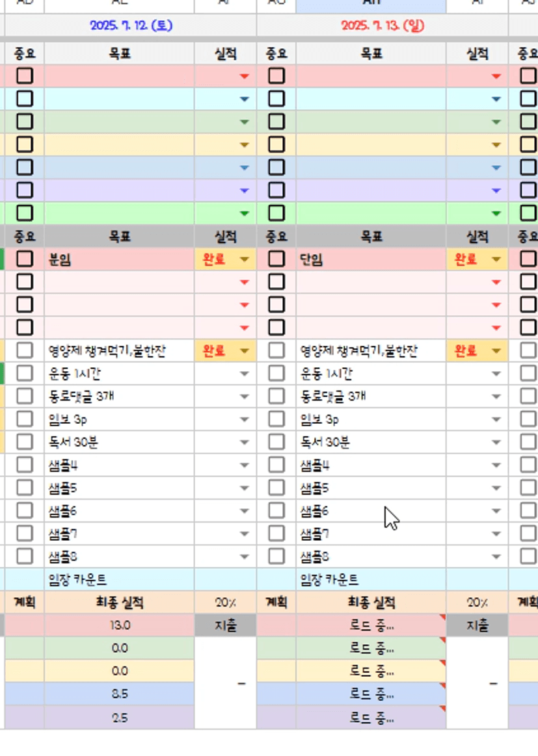Open the 완료 dropdown in the 단임 row
The height and width of the screenshot is (756, 538).
(496, 259)
